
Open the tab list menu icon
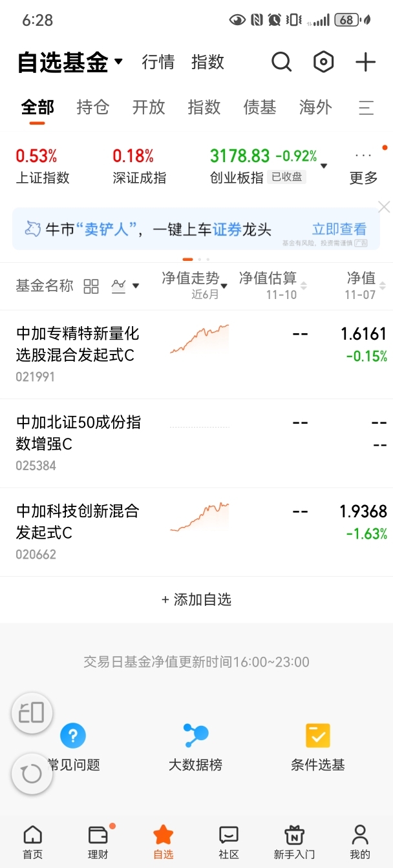(366, 108)
